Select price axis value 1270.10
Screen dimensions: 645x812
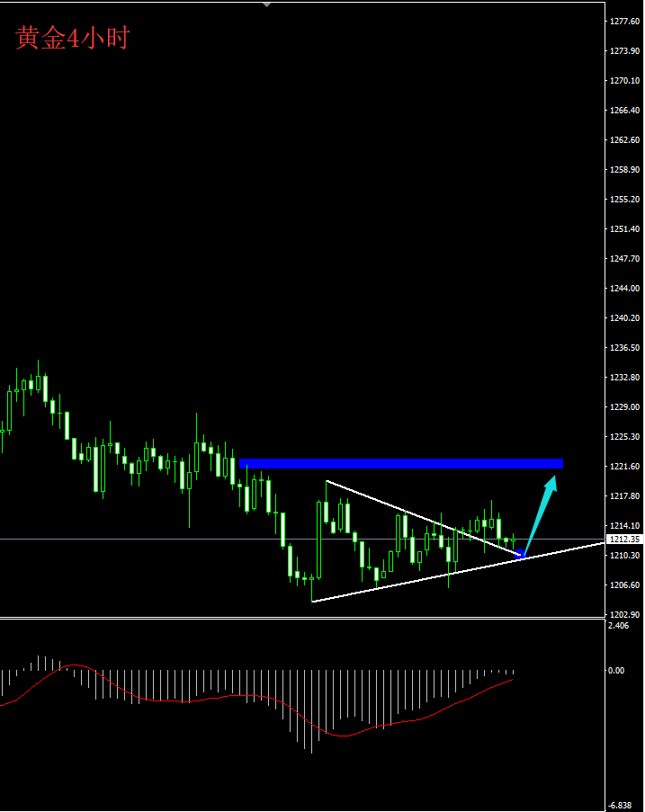click(x=625, y=81)
